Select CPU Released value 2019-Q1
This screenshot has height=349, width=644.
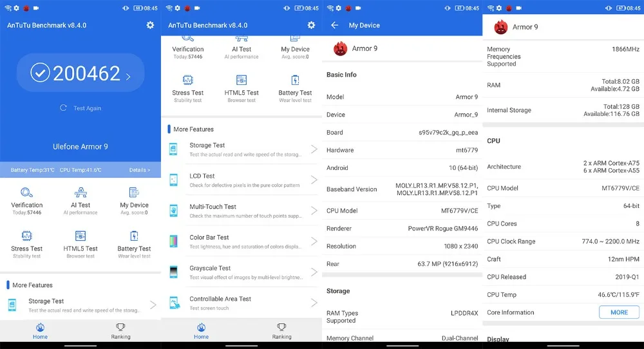pos(627,277)
